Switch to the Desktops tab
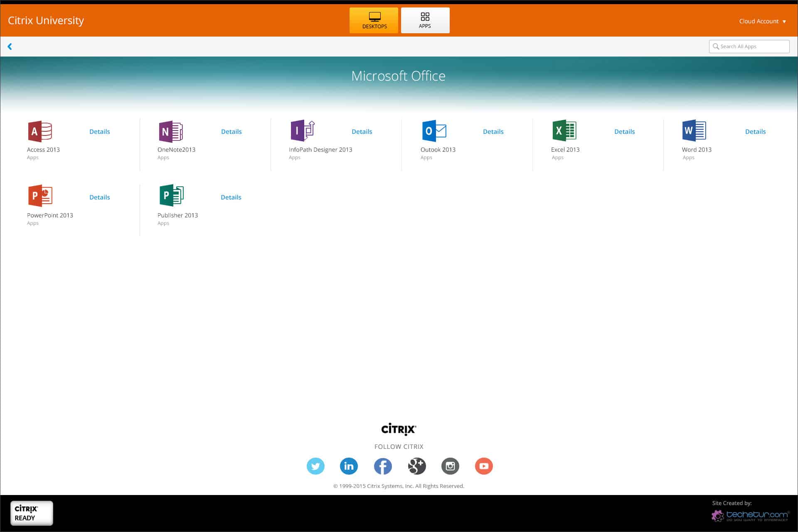Viewport: 798px width, 532px height. point(374,20)
